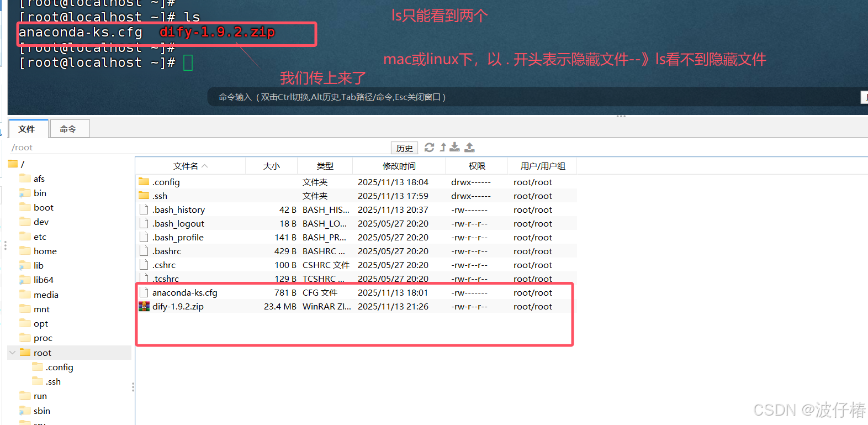The height and width of the screenshot is (425, 868).
Task: Open the 历史 path history button
Action: pyautogui.click(x=404, y=148)
